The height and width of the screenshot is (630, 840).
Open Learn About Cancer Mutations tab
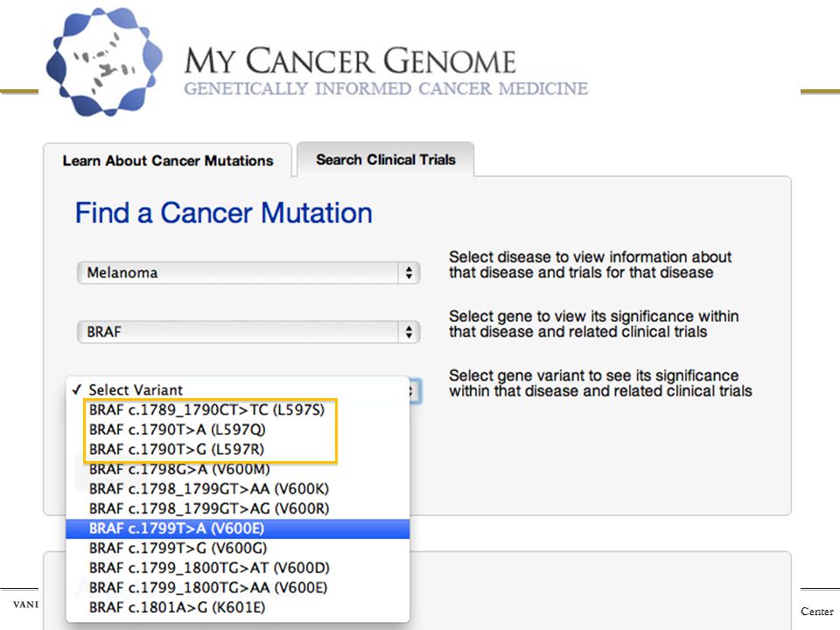(x=168, y=161)
